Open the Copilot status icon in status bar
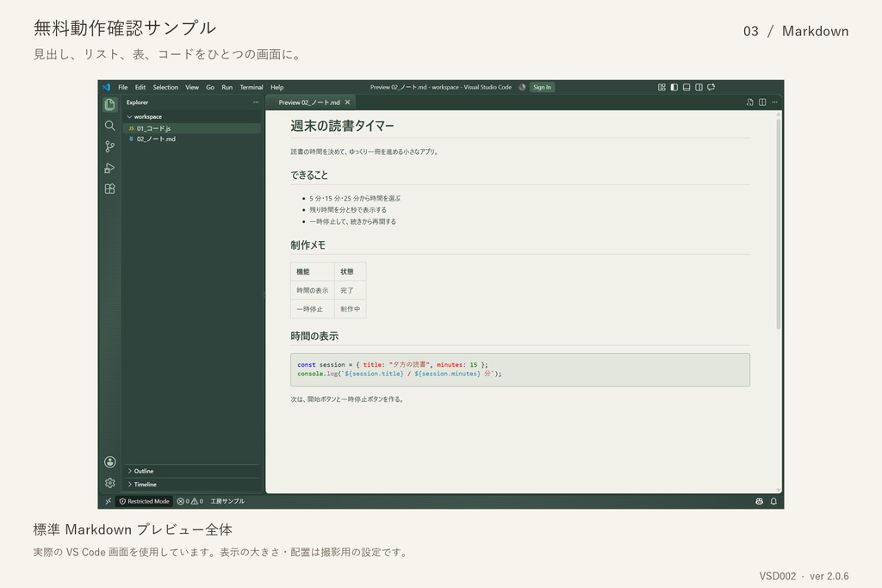This screenshot has width=882, height=588. coord(759,501)
